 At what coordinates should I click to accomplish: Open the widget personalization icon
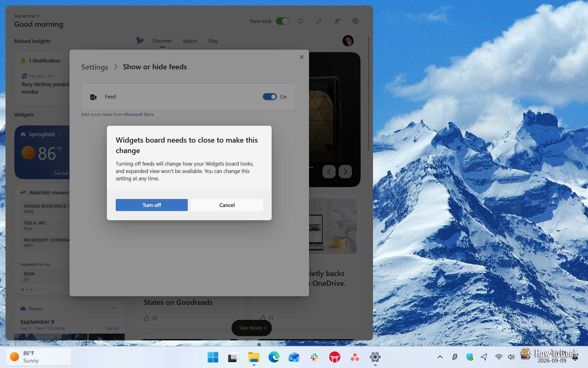tap(337, 21)
